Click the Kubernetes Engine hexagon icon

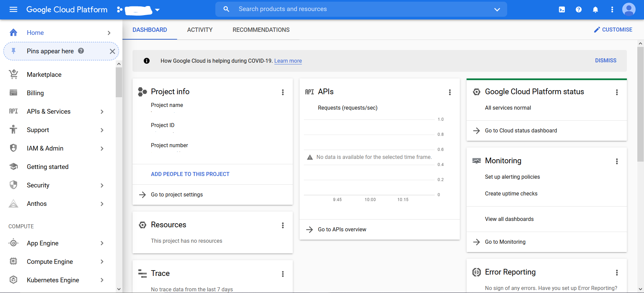(13, 280)
